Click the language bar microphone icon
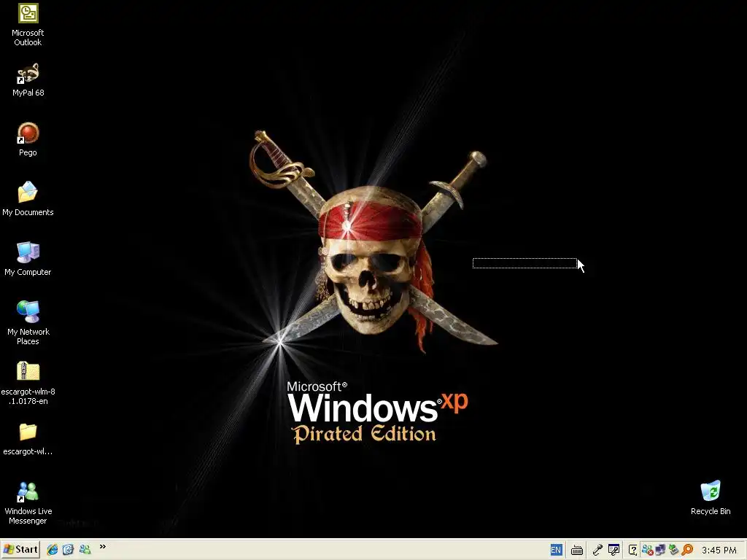The image size is (747, 560). pyautogui.click(x=597, y=550)
